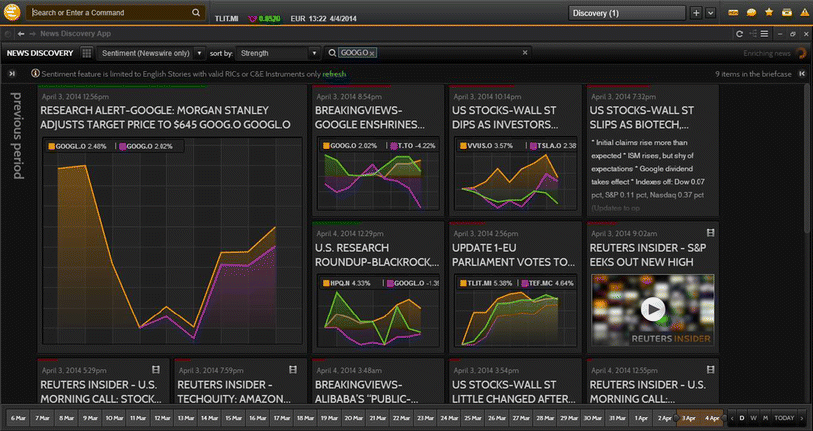Click the orange Eikon logo icon
The image size is (813, 431).
pyautogui.click(x=12, y=12)
